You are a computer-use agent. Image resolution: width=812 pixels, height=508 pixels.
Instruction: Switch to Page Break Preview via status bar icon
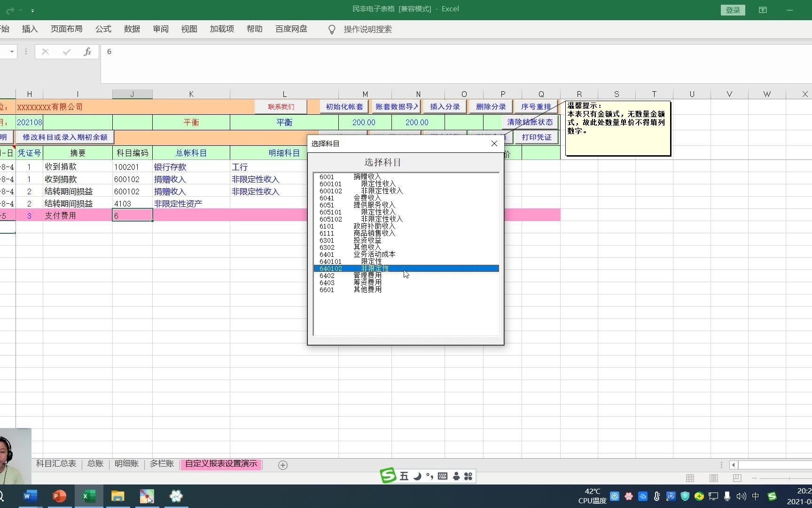737,478
